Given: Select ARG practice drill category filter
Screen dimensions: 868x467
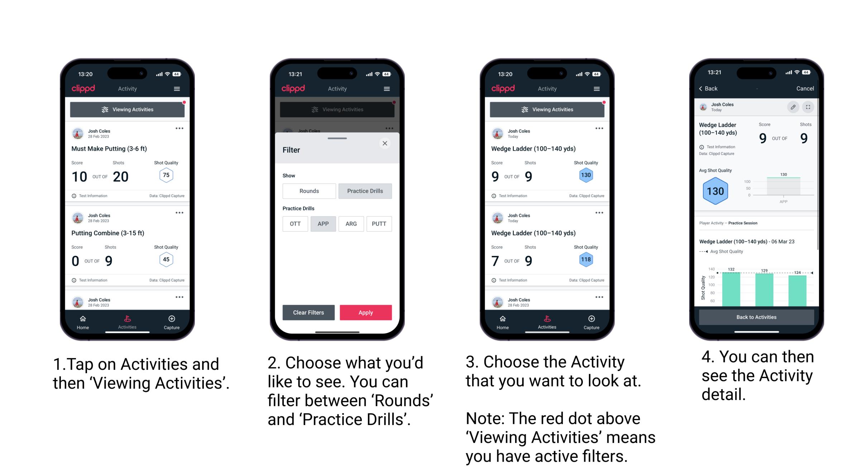Looking at the screenshot, I should tap(351, 224).
